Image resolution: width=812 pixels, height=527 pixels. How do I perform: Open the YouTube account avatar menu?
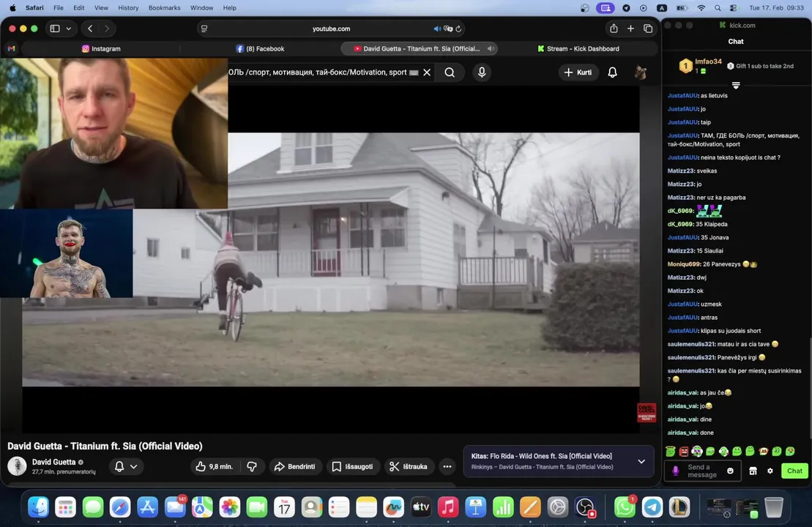641,72
